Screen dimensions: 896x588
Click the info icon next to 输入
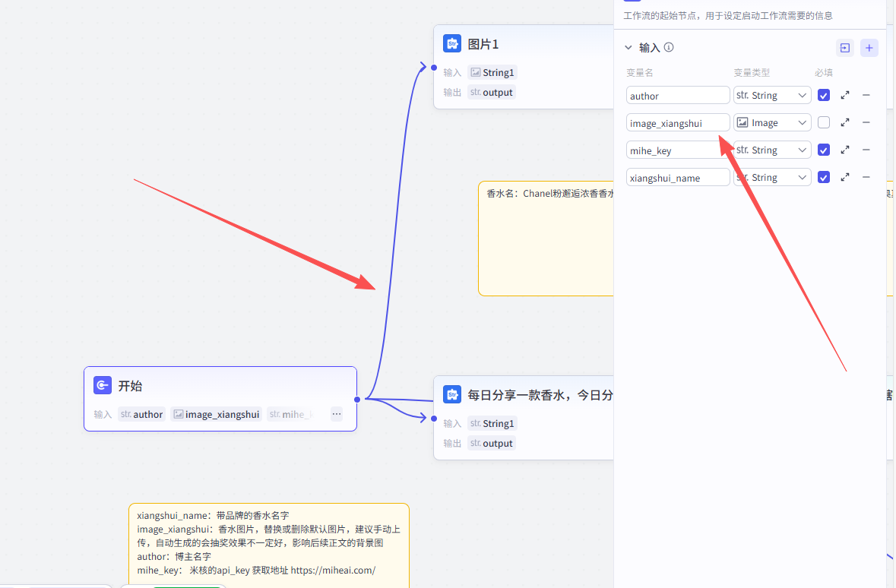(669, 47)
